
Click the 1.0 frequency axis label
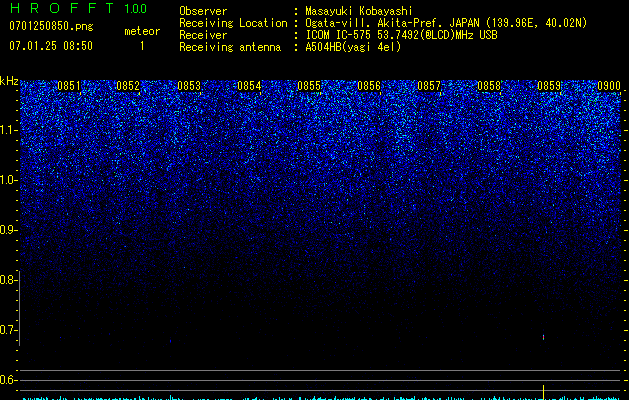[x=8, y=180]
